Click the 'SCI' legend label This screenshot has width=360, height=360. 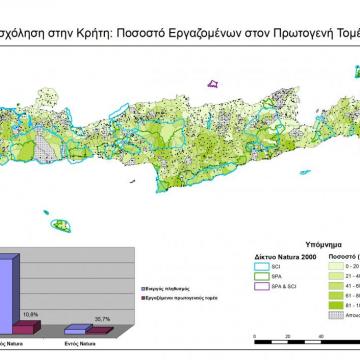coord(276,267)
